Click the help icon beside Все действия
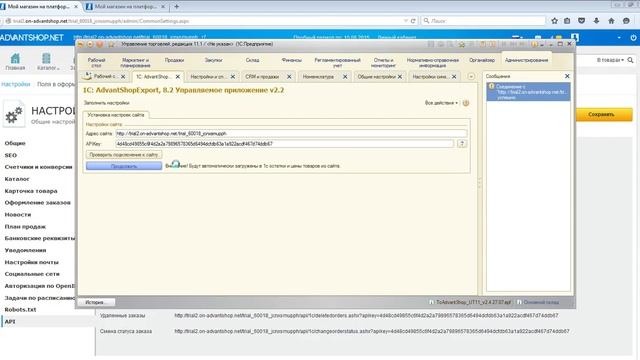 pos(466,103)
